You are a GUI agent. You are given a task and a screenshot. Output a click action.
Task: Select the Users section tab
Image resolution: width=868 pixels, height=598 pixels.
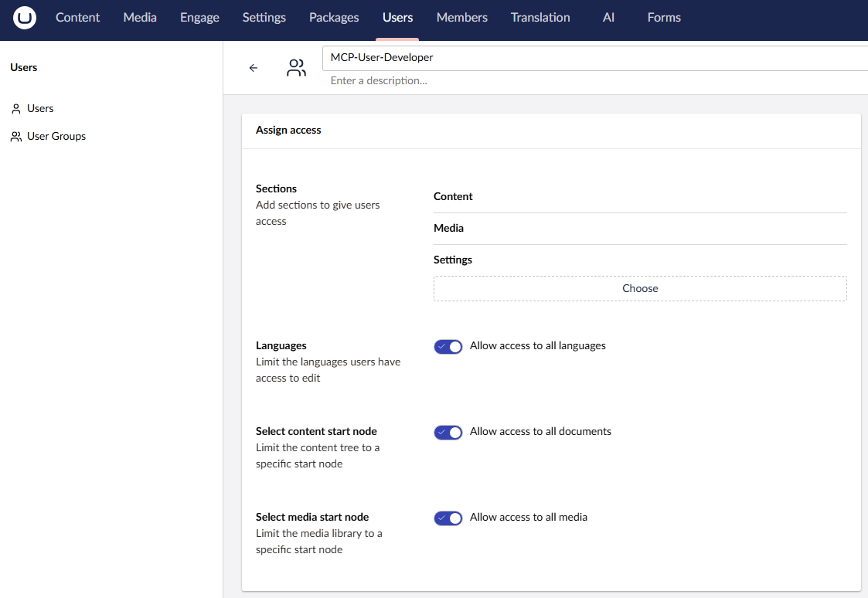click(397, 18)
